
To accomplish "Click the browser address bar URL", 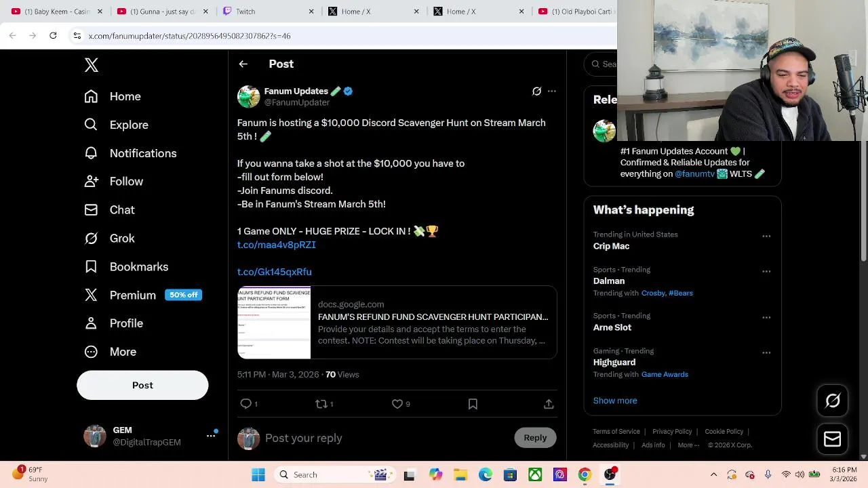I will pyautogui.click(x=189, y=36).
